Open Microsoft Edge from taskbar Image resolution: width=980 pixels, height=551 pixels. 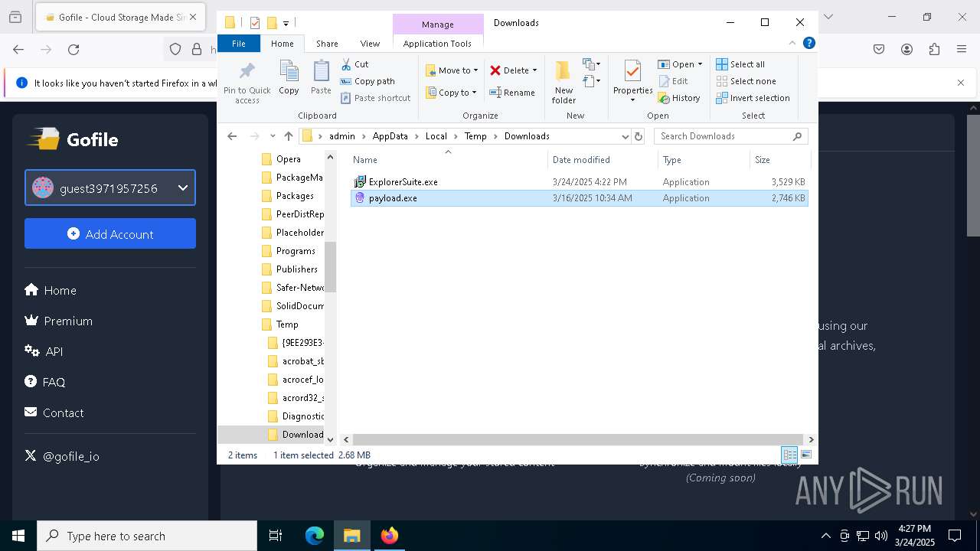[315, 536]
